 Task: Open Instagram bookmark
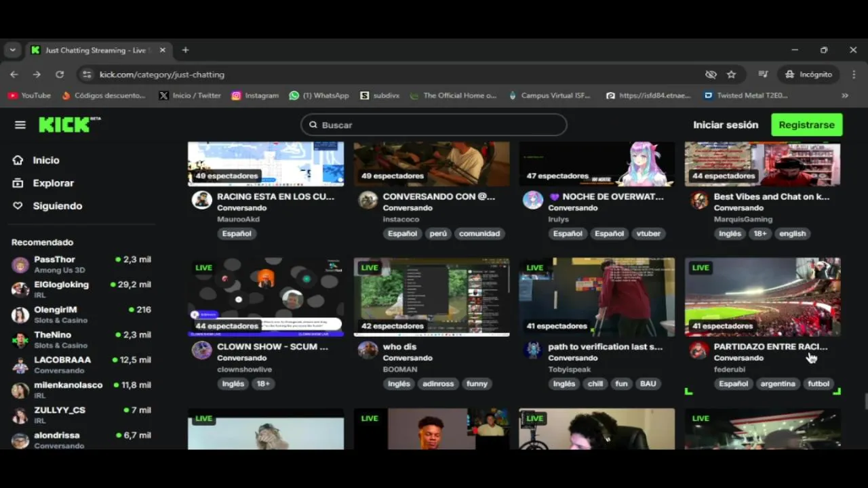point(255,96)
